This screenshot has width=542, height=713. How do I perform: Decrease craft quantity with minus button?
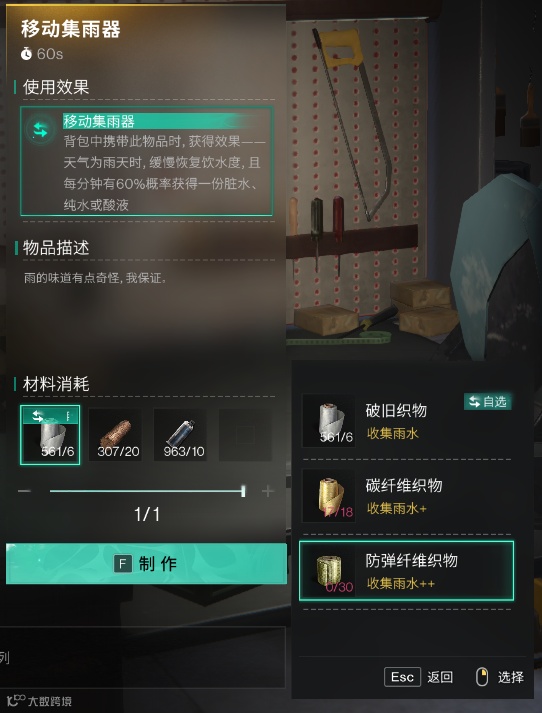tap(25, 491)
